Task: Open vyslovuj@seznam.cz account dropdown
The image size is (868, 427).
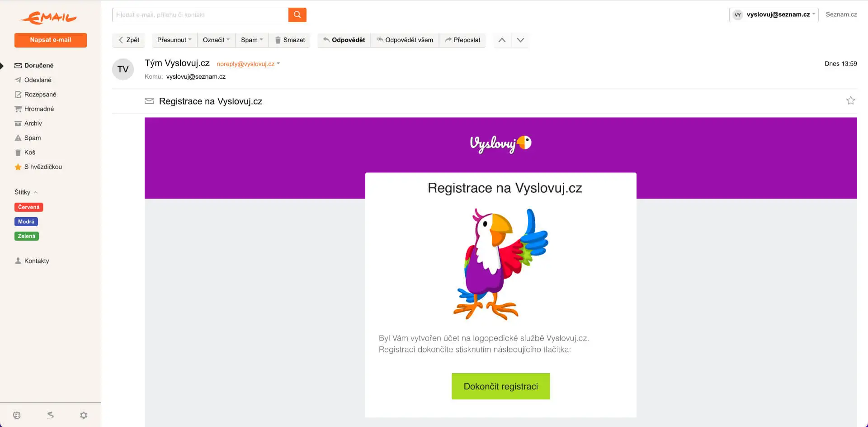Action: click(774, 14)
